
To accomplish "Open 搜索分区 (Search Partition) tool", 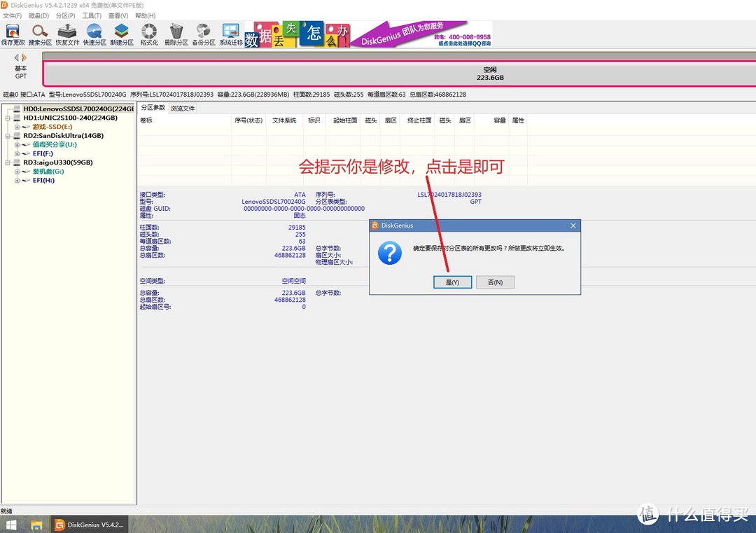I will (x=40, y=34).
